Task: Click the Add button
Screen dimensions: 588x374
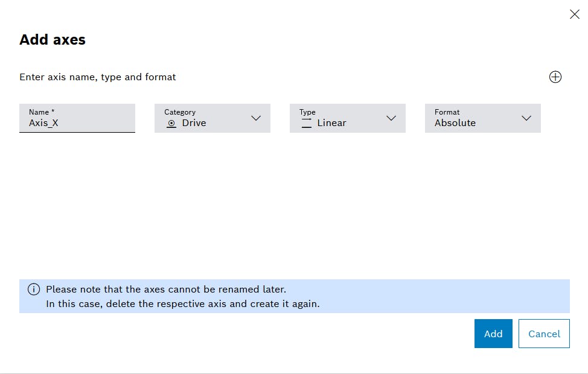Action: coord(493,334)
